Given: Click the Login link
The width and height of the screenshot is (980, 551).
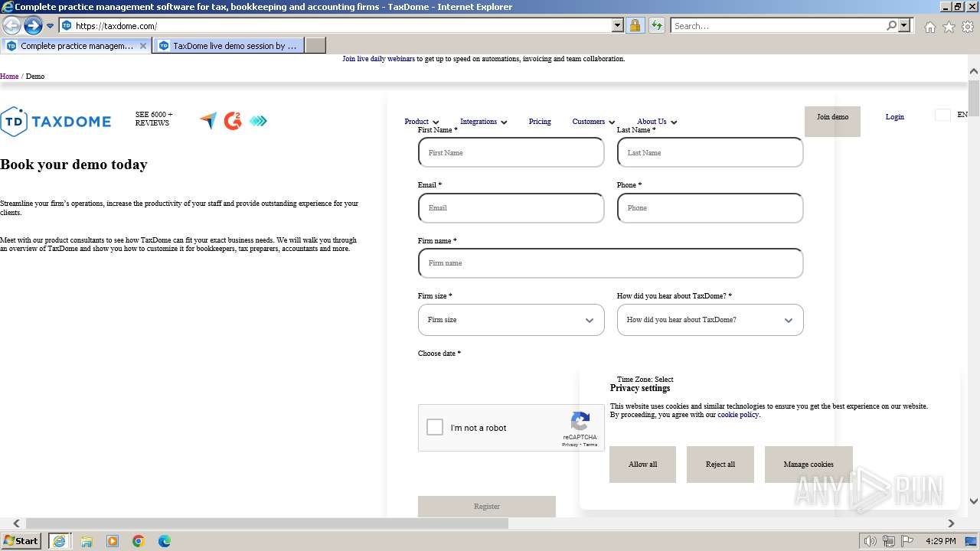Looking at the screenshot, I should tap(894, 117).
